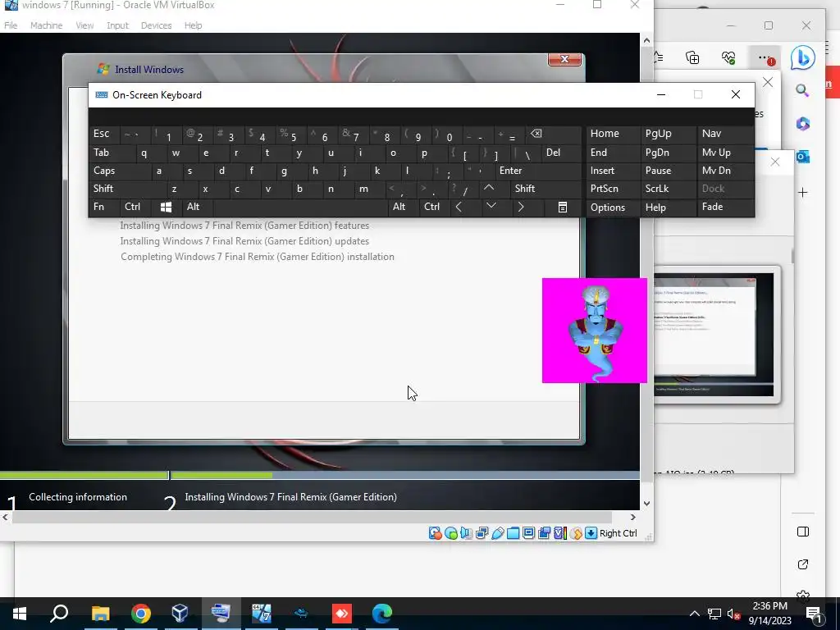This screenshot has height=630, width=840.
Task: Click the left arrow key on On-Screen Keyboard
Action: [459, 207]
